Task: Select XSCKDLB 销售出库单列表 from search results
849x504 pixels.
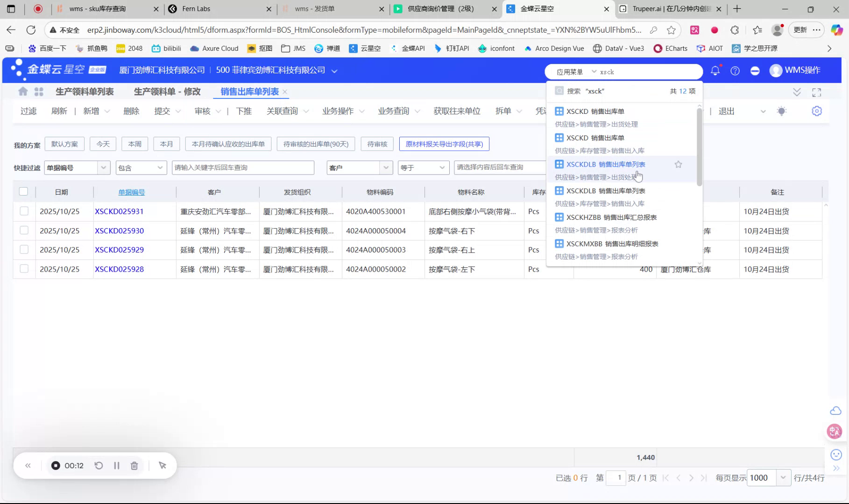Action: tap(605, 164)
